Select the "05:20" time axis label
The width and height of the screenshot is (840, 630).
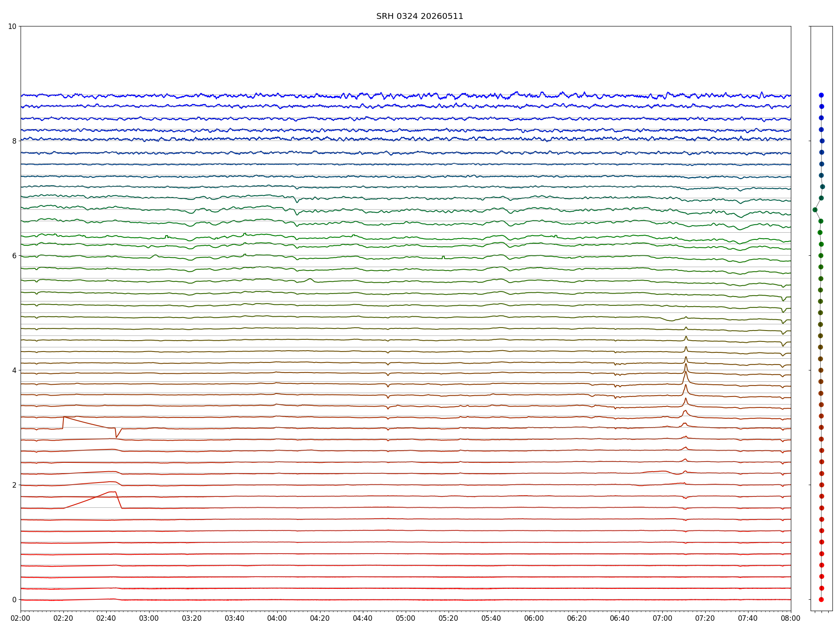point(449,619)
